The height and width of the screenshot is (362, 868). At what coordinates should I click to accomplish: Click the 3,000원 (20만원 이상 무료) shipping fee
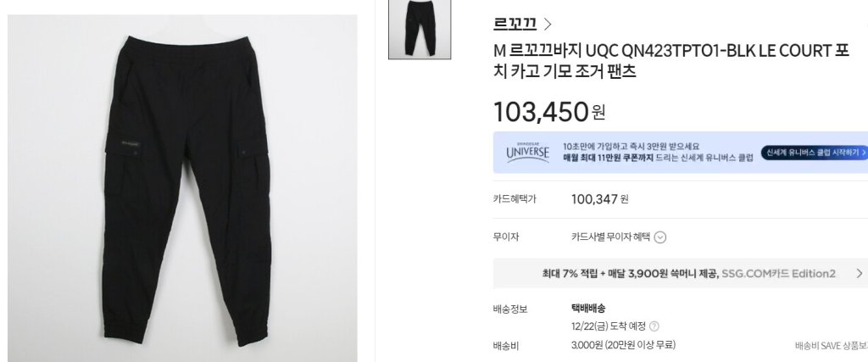pos(623,345)
